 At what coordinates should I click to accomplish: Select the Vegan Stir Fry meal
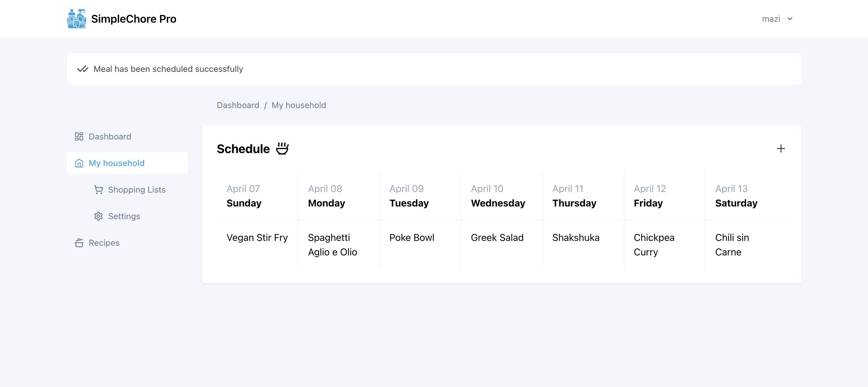pyautogui.click(x=257, y=238)
